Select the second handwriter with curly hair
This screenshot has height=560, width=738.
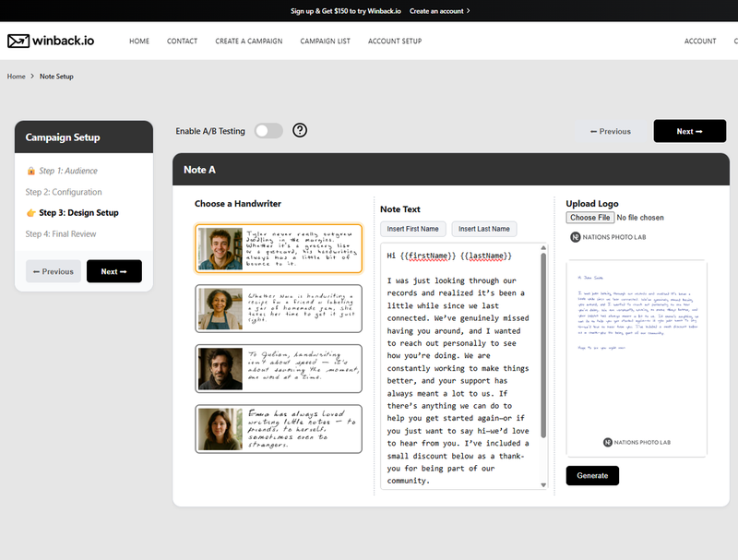[279, 308]
